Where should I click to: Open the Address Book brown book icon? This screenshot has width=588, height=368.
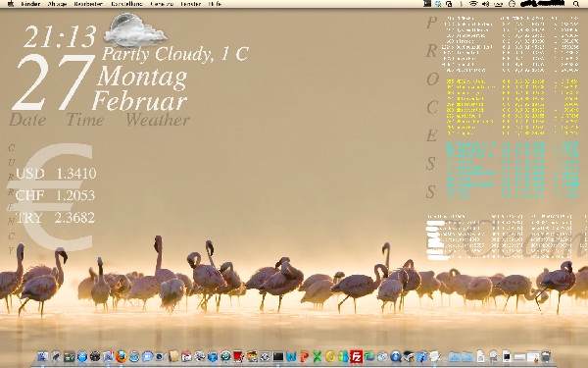(173, 356)
